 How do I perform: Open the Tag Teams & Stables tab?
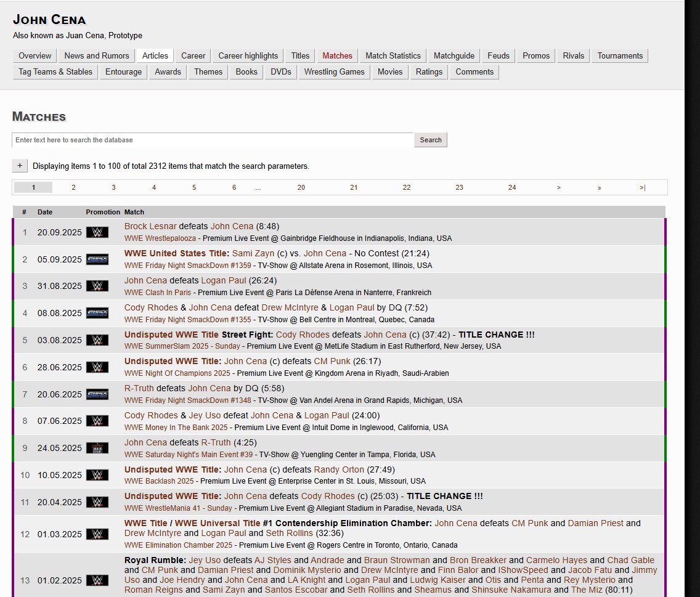pos(55,72)
